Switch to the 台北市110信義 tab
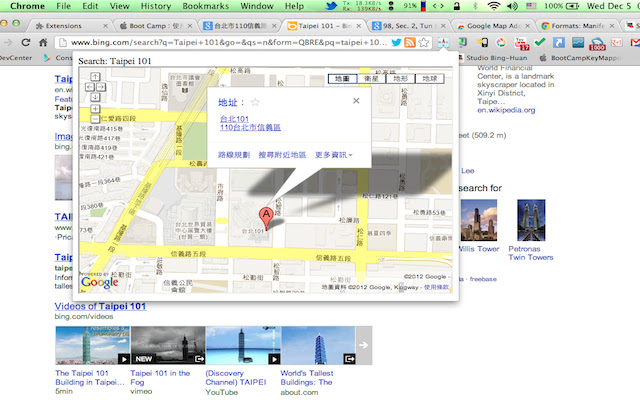The height and width of the screenshot is (400, 640). pyautogui.click(x=240, y=26)
